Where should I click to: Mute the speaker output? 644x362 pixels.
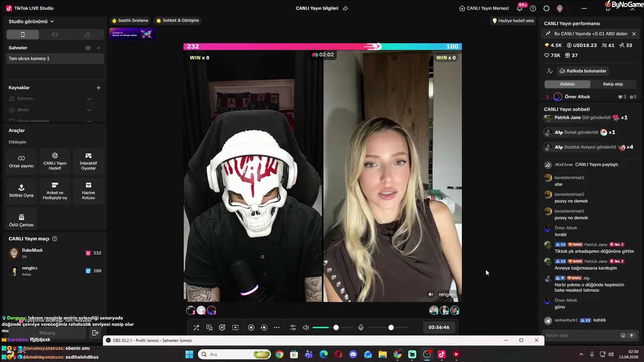pos(306,327)
